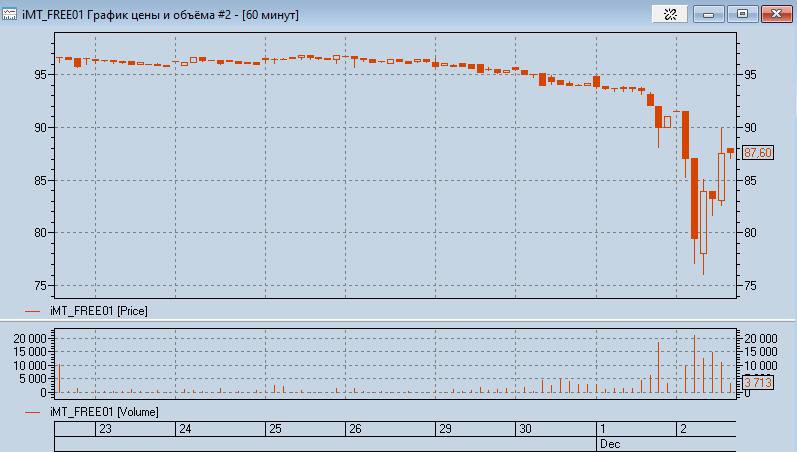Click the first tall volume bar near 10 000

(x=59, y=378)
